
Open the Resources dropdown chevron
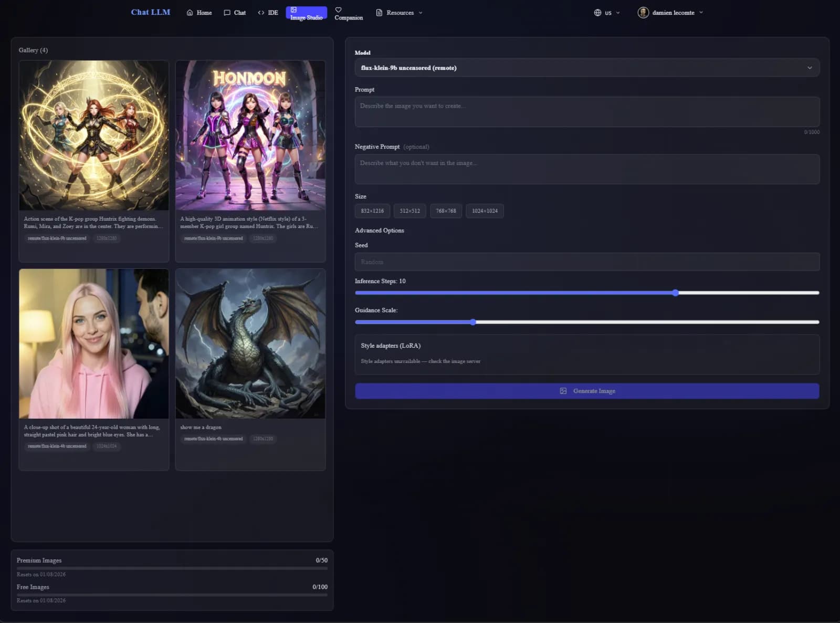pos(421,13)
